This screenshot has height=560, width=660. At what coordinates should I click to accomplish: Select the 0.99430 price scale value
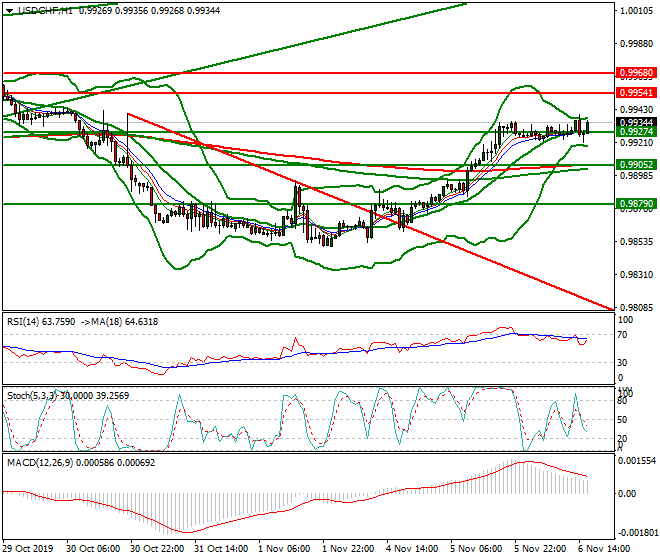[x=637, y=109]
